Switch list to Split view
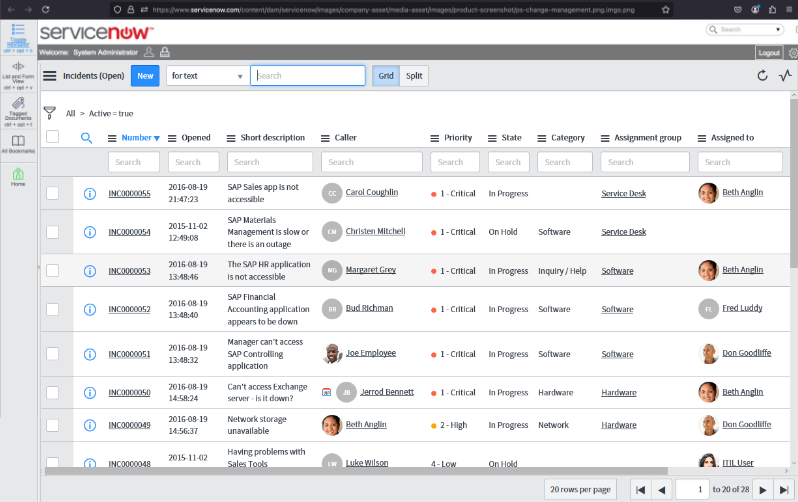798x502 pixels. (414, 76)
